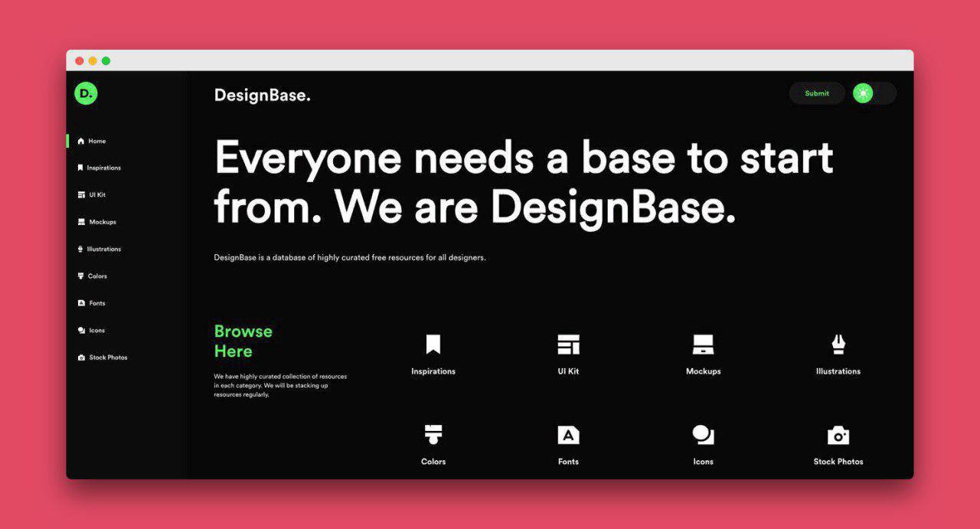The image size is (980, 529).
Task: Toggle the light/dark theme switch
Action: coord(874,93)
